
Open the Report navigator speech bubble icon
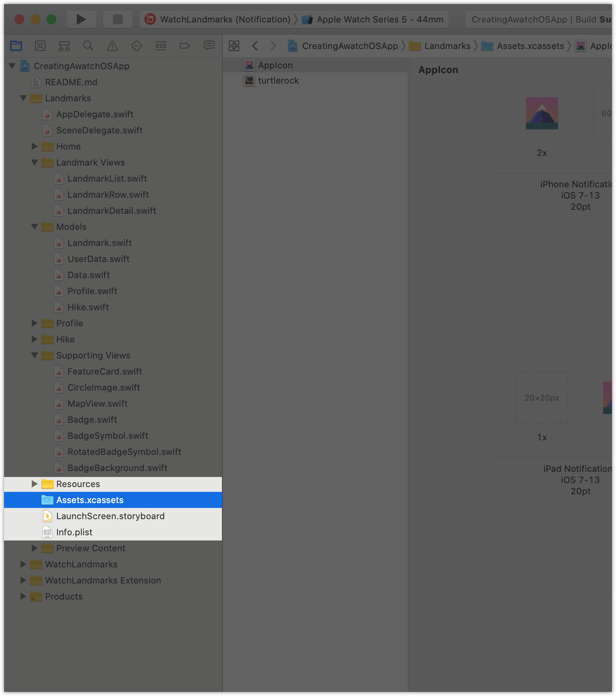coord(209,46)
